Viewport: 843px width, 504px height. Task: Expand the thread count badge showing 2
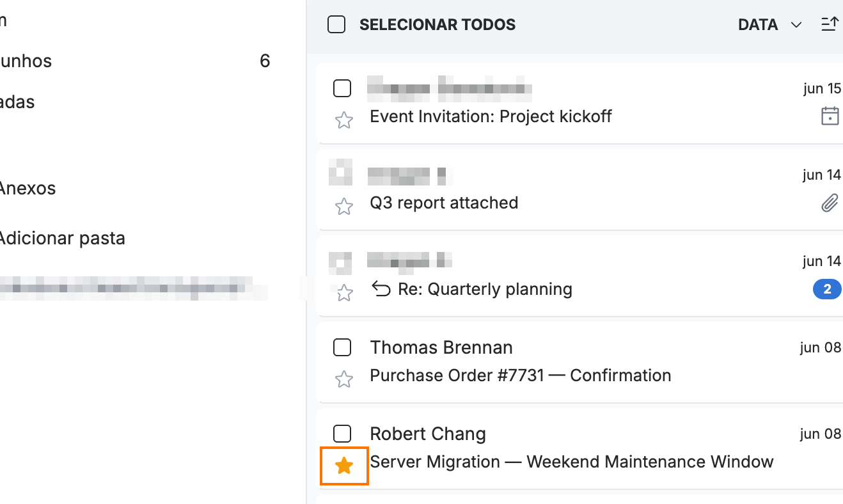[827, 290]
